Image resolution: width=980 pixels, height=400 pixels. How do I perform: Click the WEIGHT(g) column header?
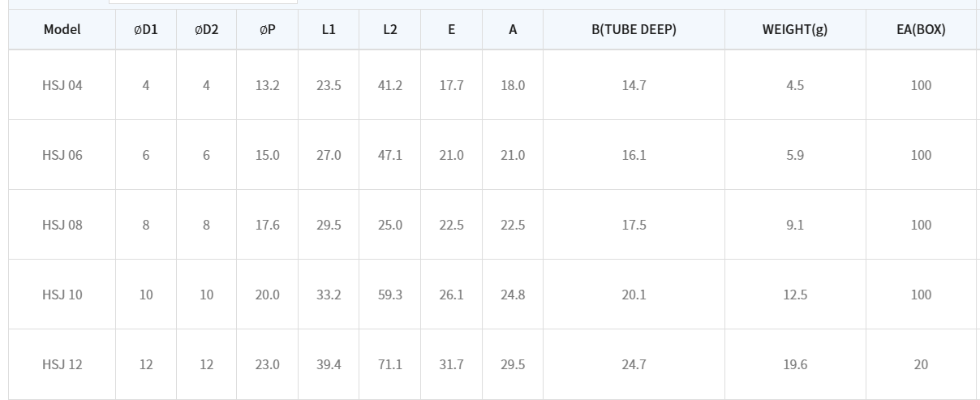click(x=794, y=30)
